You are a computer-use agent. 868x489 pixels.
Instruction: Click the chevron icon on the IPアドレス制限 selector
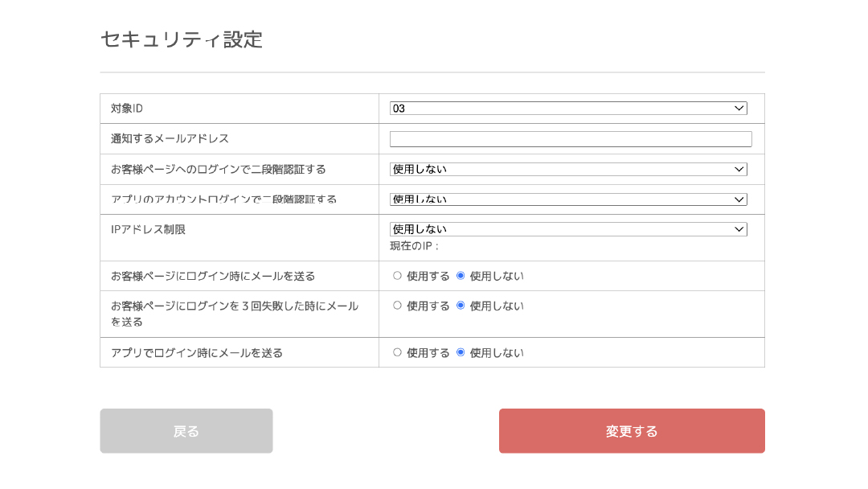click(739, 229)
